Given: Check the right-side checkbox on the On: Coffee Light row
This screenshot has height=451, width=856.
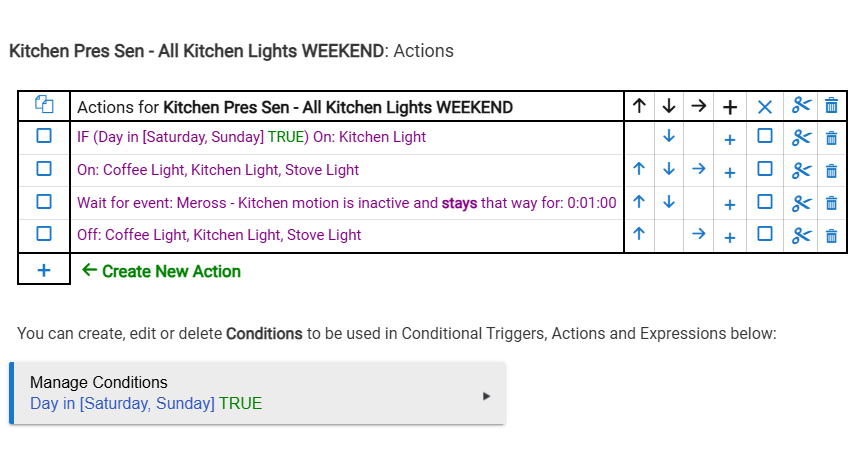Looking at the screenshot, I should tap(765, 170).
